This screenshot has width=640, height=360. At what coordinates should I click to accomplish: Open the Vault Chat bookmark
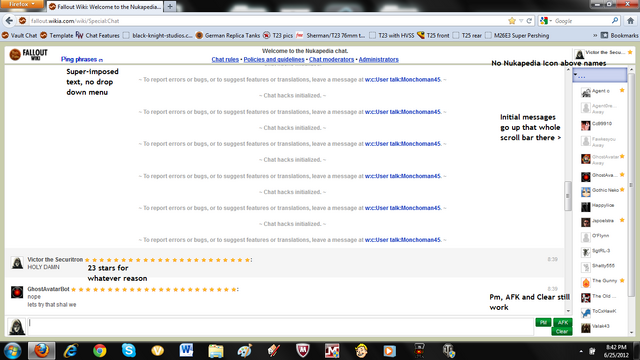click(x=20, y=36)
